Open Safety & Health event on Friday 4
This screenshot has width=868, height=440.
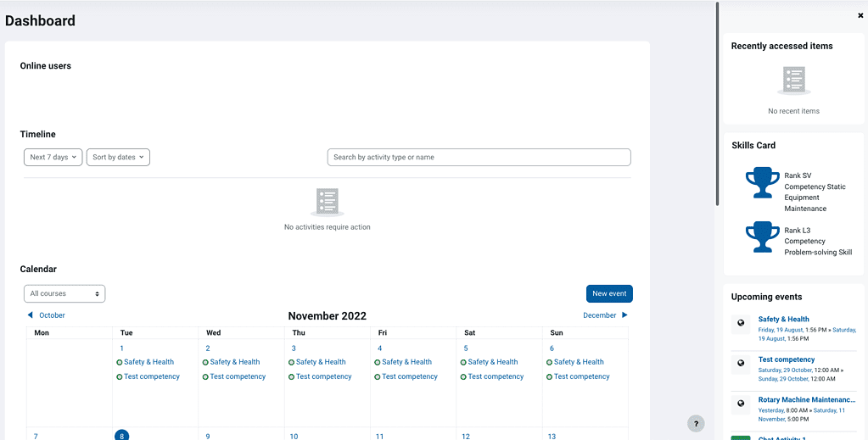tap(407, 362)
